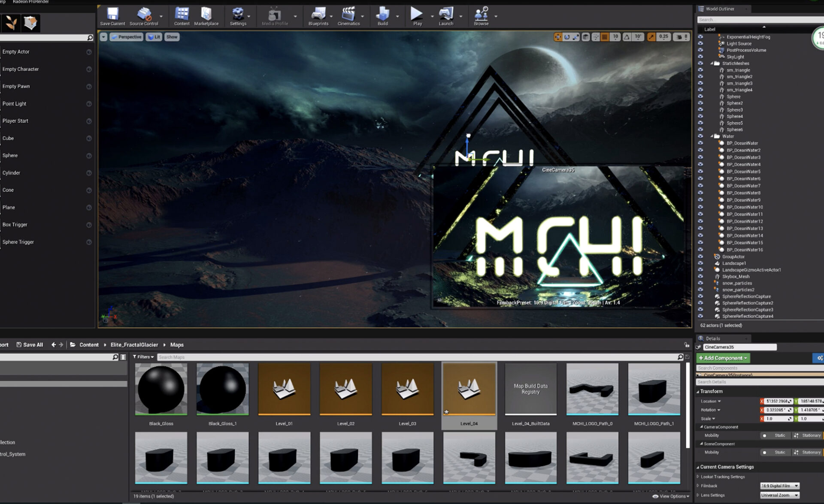824x504 pixels.
Task: Open Cinematics from the toolbar
Action: point(348,16)
